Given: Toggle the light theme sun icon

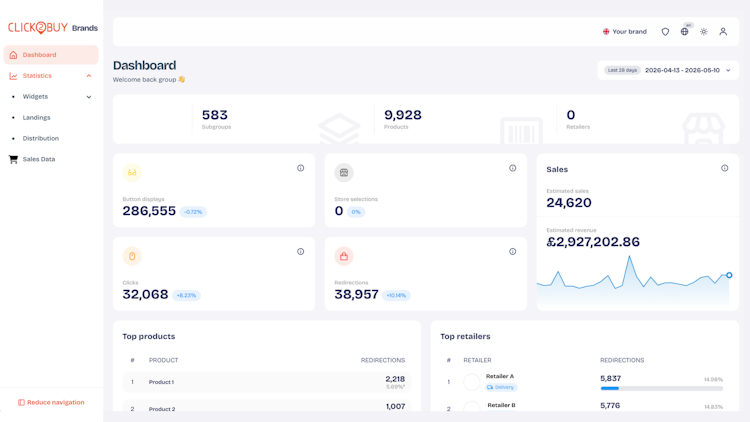Looking at the screenshot, I should (x=704, y=32).
